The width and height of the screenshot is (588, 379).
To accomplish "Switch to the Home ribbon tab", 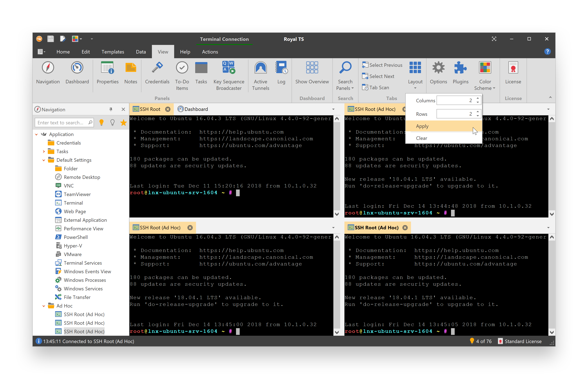I will pyautogui.click(x=63, y=52).
